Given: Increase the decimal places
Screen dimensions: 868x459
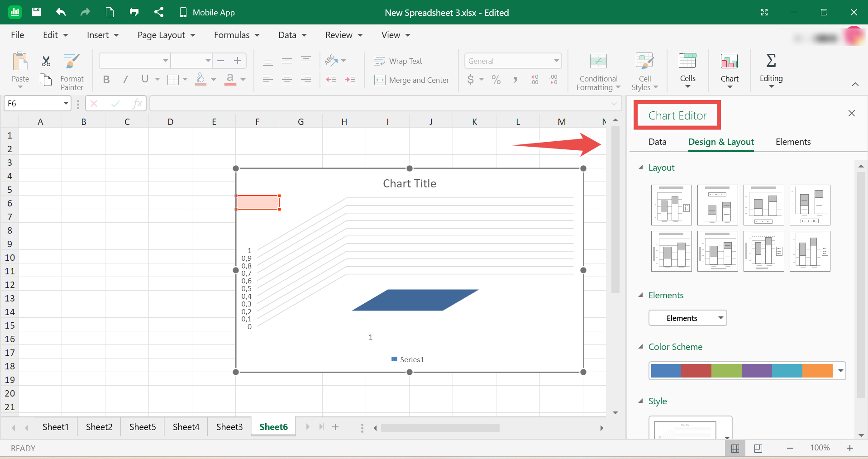Looking at the screenshot, I should 534,80.
